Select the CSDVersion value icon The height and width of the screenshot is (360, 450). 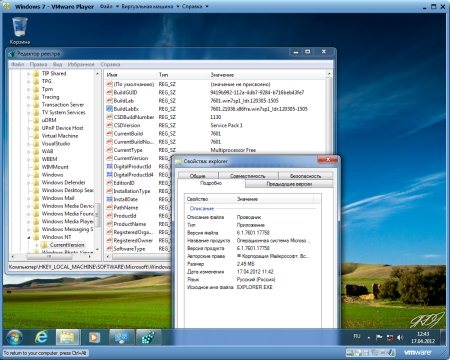[x=109, y=125]
